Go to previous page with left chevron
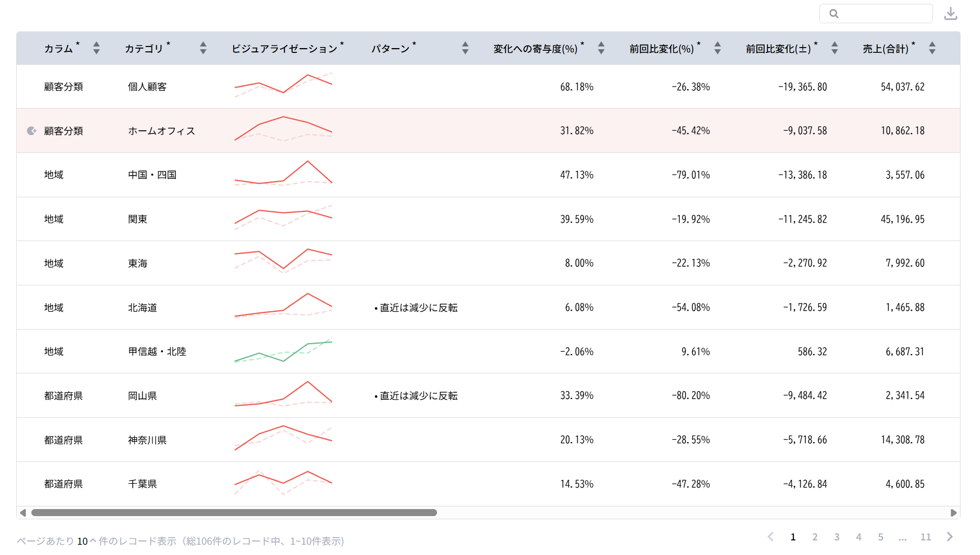Image resolution: width=980 pixels, height=555 pixels. [771, 537]
